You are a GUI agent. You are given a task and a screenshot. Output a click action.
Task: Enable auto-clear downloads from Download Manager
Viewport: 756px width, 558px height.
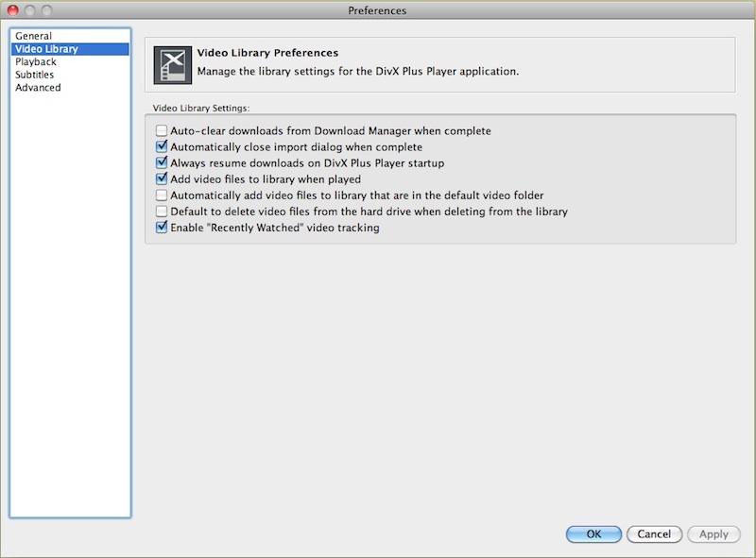tap(162, 131)
